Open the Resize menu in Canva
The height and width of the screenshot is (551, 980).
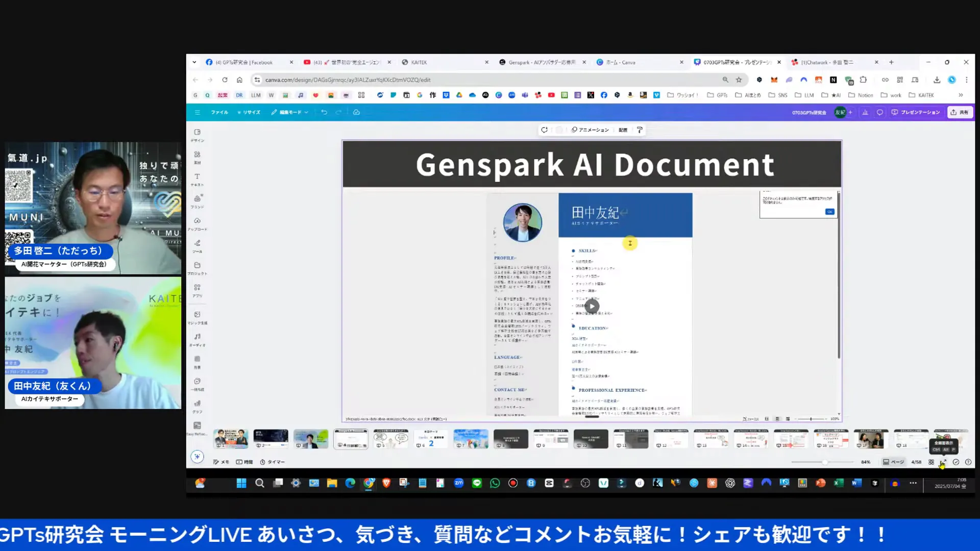249,112
